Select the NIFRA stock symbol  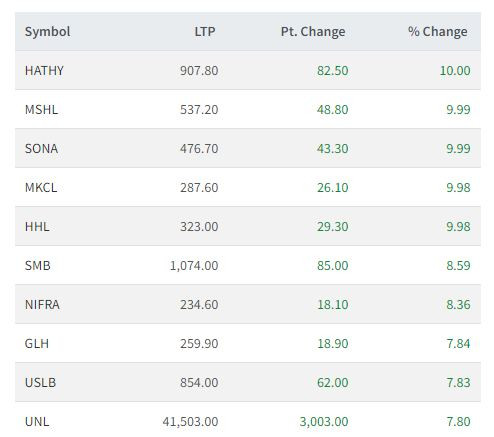tap(42, 304)
